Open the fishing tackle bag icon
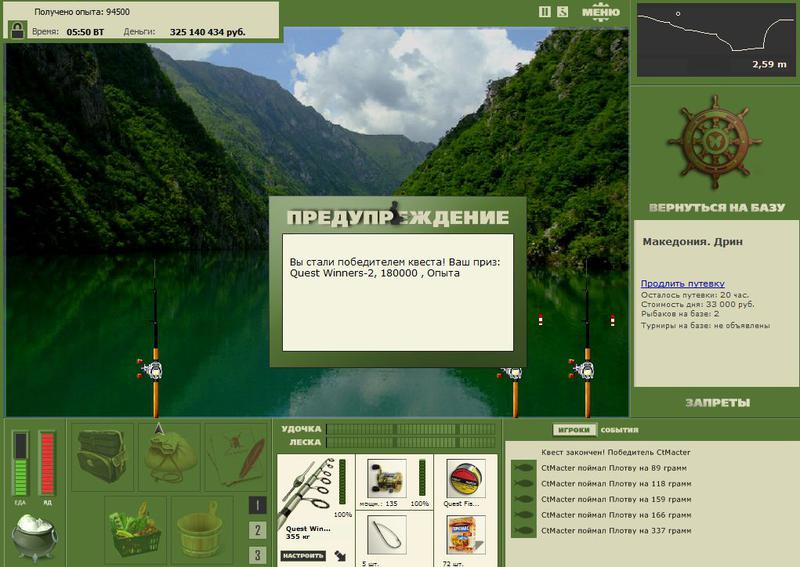This screenshot has width=800, height=567. pos(102,456)
